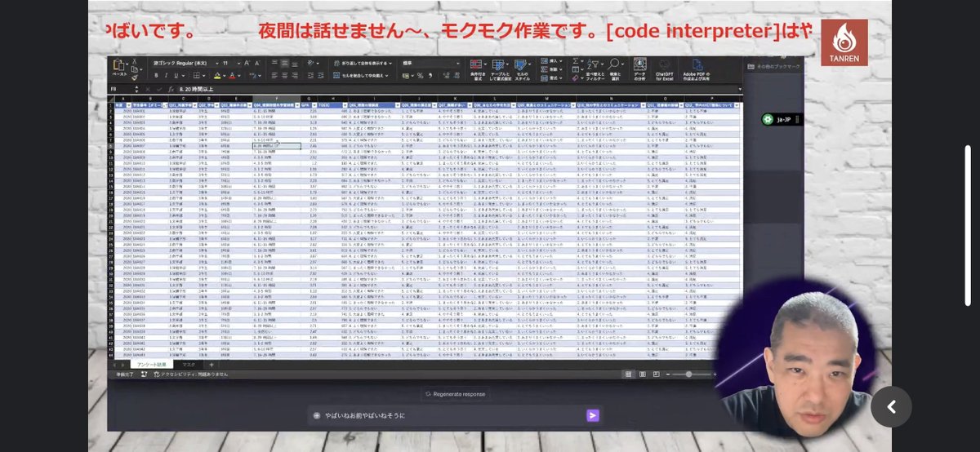
Task: Send the chat message
Action: (x=592, y=415)
